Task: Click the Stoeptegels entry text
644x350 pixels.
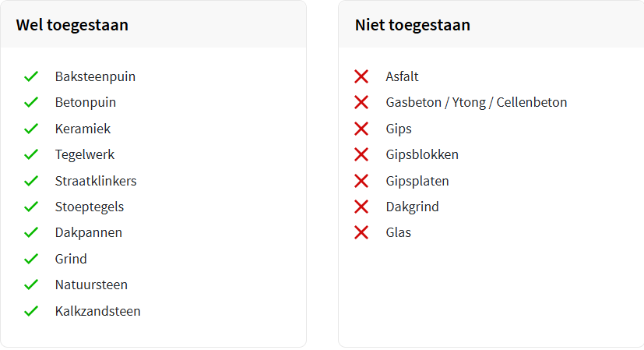Action: (90, 207)
